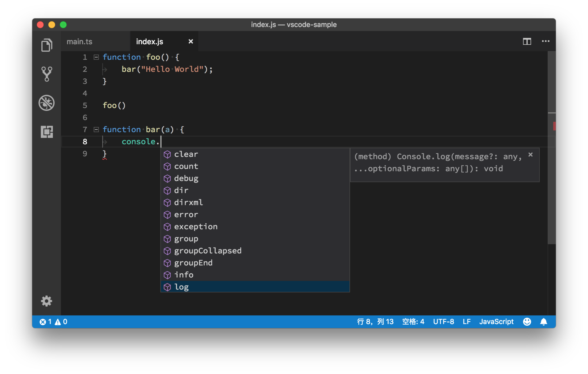Change the UTF-8 file encoding

pos(443,322)
